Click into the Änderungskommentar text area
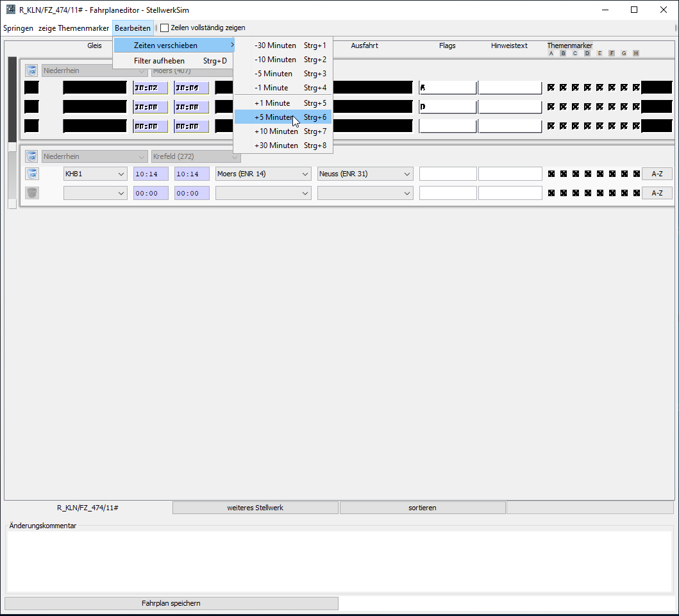 [x=339, y=561]
